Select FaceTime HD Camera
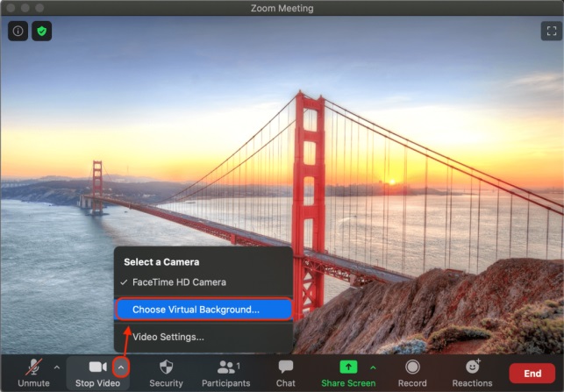Screen dimensions: 564x392 click(x=203, y=282)
